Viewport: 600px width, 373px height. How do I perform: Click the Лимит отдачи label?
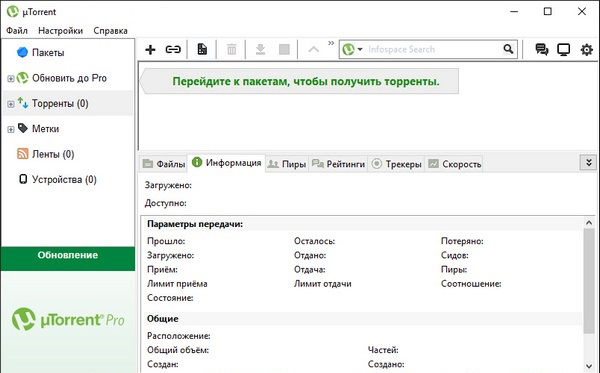coord(323,284)
